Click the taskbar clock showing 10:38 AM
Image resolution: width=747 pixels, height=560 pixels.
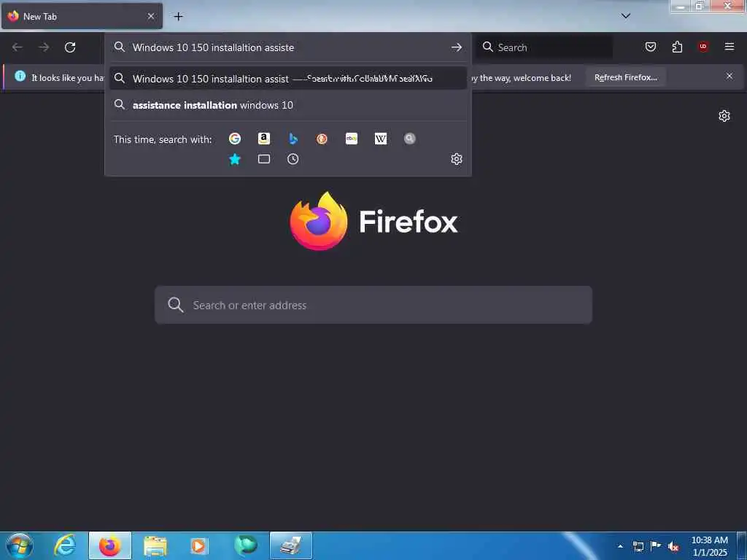point(709,546)
